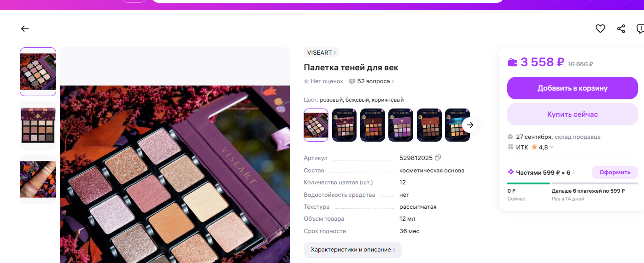Expand seller ИТК rating dropdown chevron
This screenshot has height=263, width=644.
pyautogui.click(x=552, y=147)
